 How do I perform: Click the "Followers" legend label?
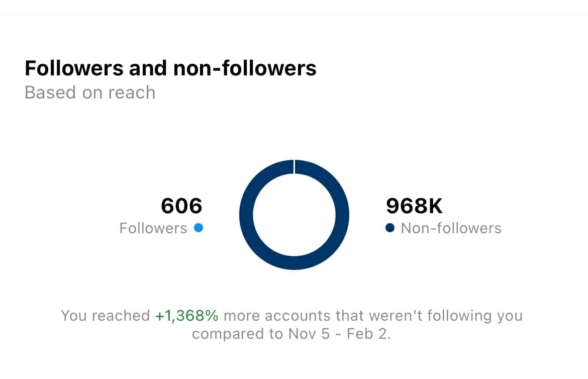pos(153,228)
